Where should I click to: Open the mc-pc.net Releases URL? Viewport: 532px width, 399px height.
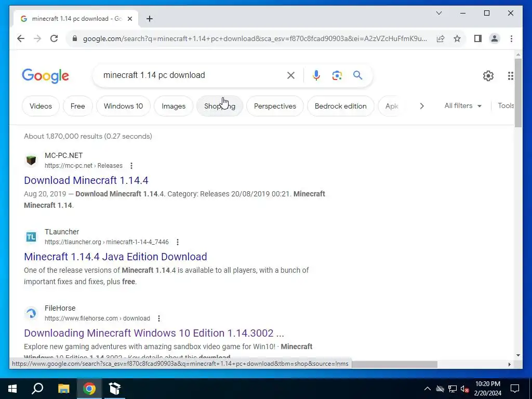[x=84, y=166]
